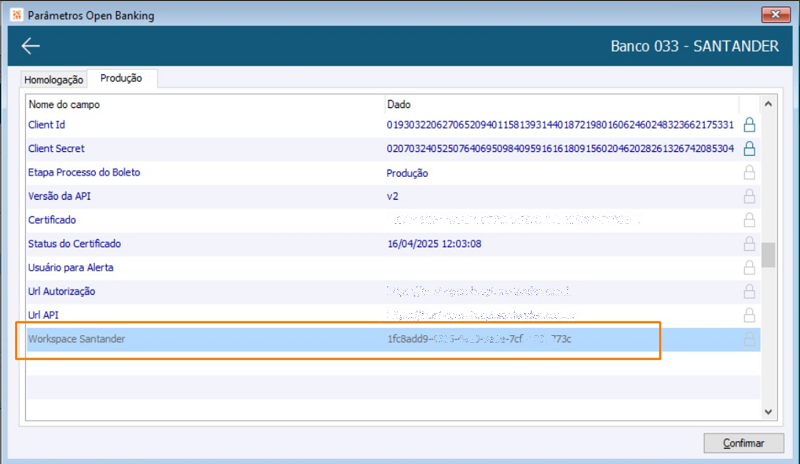Select the Etapa Processo do Boleto row label
The height and width of the screenshot is (464, 800).
[x=84, y=173]
